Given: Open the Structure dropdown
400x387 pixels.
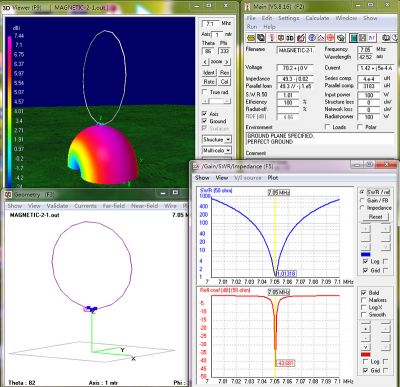Looking at the screenshot, I should coord(217,139).
